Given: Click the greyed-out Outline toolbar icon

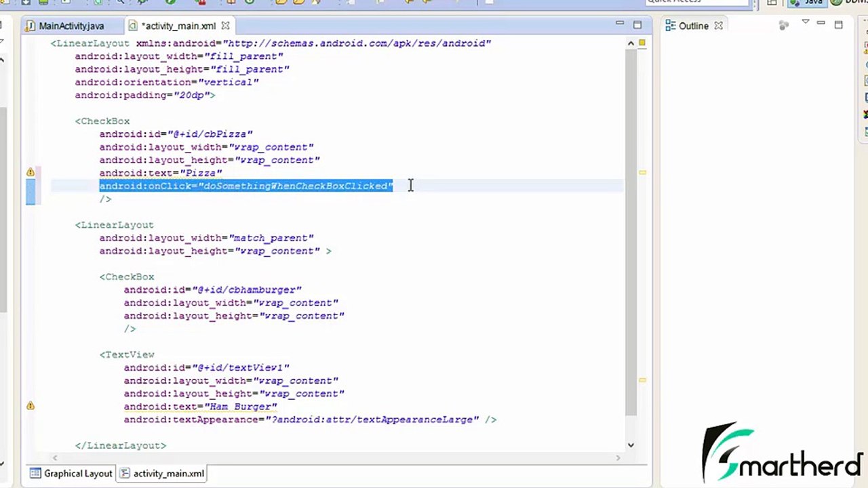Looking at the screenshot, I should 784,26.
